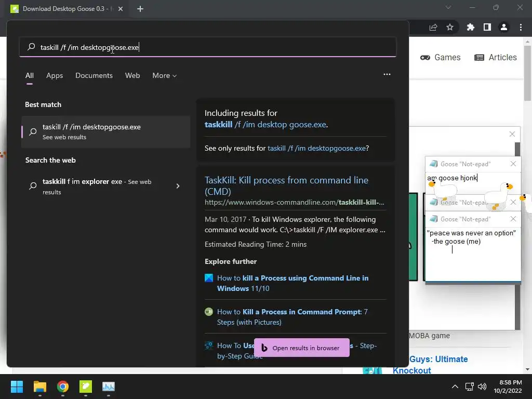
Task: Click Open results in browser button
Action: coord(302,348)
